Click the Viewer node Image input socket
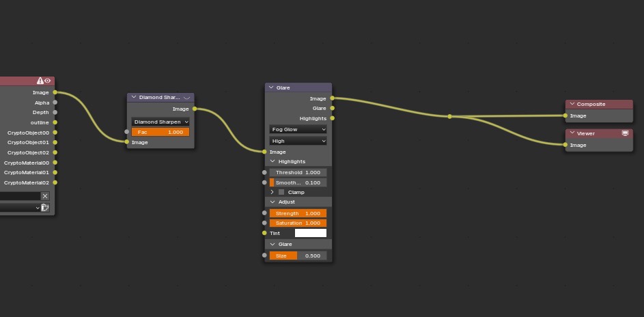This screenshot has width=644, height=317. click(565, 145)
